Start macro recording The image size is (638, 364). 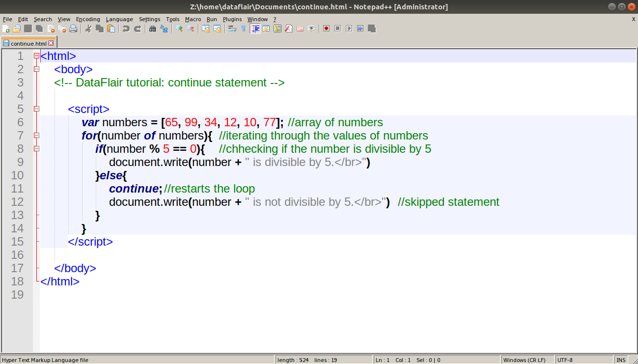[327, 28]
